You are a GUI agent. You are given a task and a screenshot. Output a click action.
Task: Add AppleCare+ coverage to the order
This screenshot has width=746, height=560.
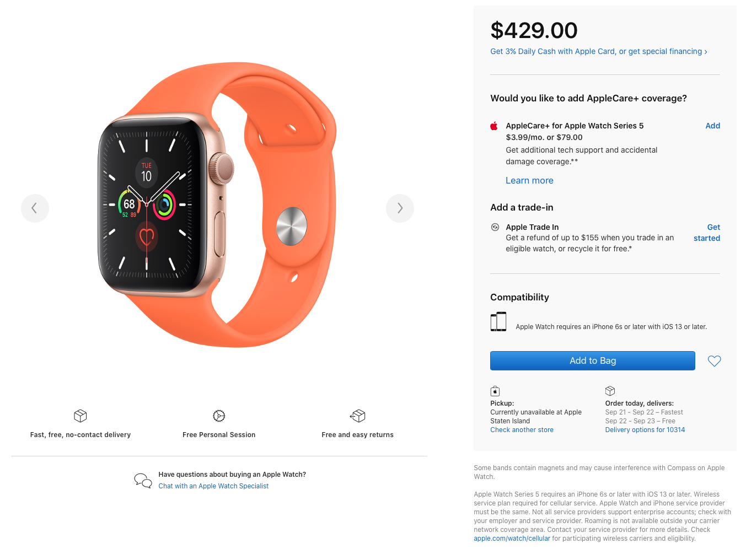pyautogui.click(x=712, y=126)
